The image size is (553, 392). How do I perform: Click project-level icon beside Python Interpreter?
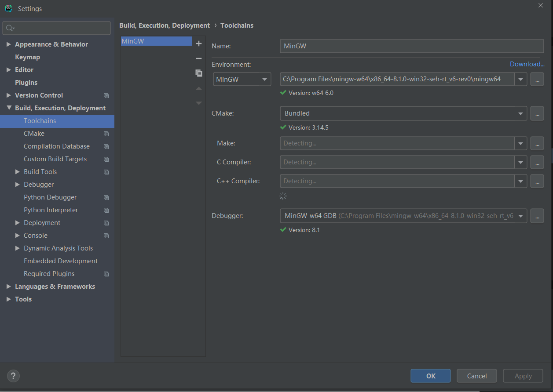click(x=106, y=210)
